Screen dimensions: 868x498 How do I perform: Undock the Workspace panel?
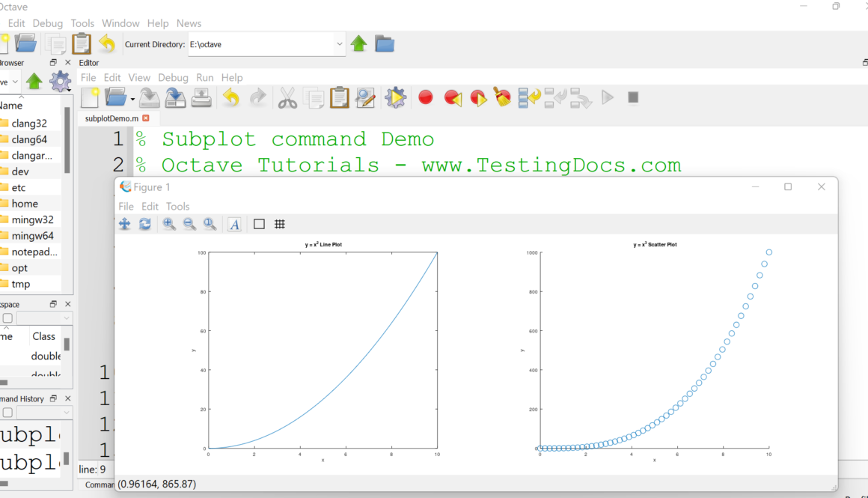tap(53, 304)
